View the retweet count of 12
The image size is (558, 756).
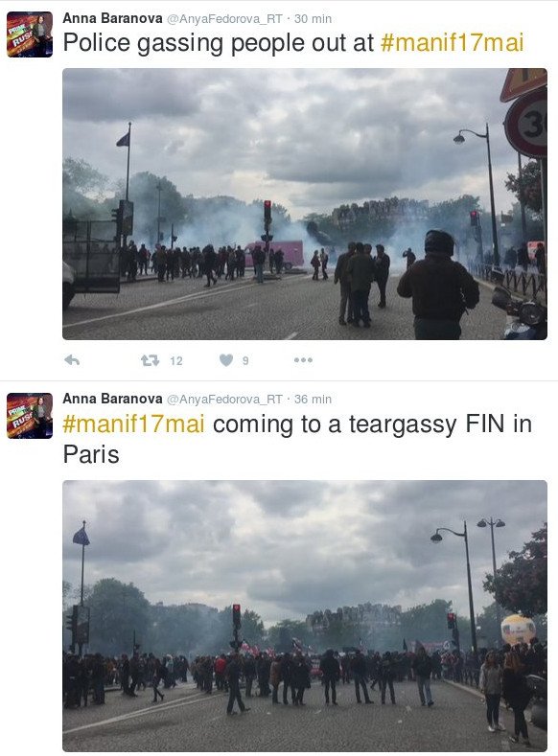click(x=176, y=360)
